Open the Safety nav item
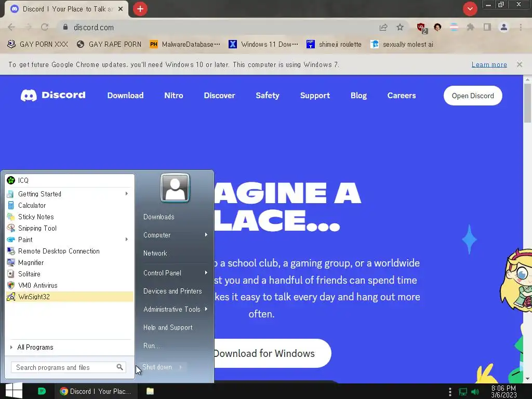This screenshot has height=399, width=532. pos(268,96)
